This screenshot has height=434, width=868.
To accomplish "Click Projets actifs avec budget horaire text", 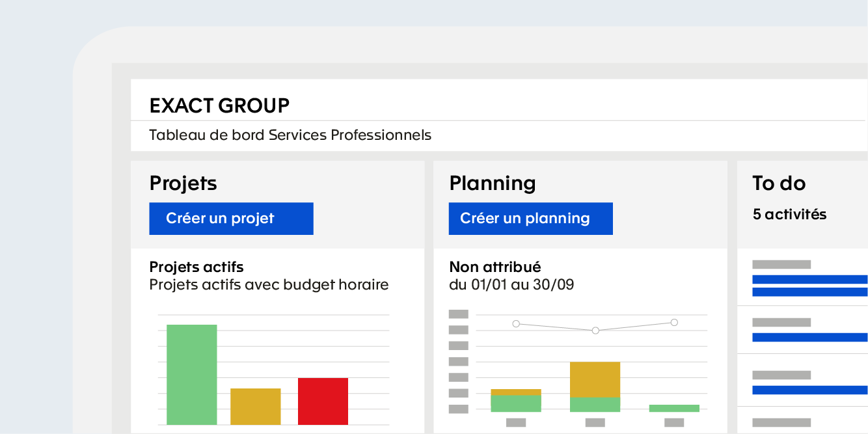I will point(269,285).
